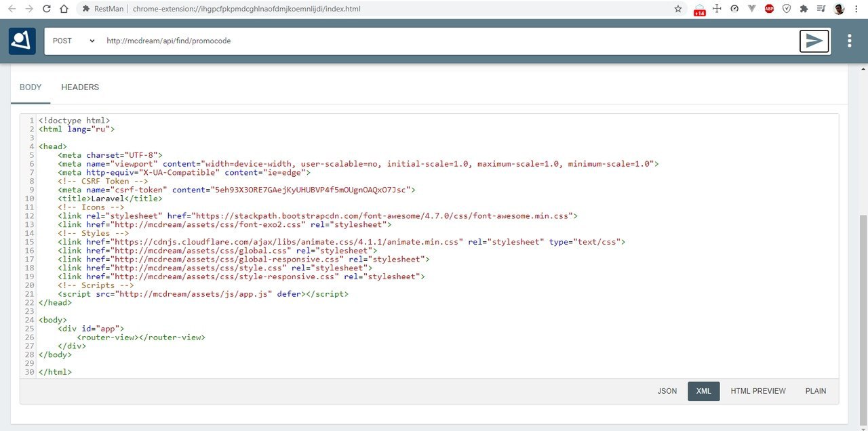Click the request URL input field
The height and width of the screenshot is (431, 868).
pos(448,41)
